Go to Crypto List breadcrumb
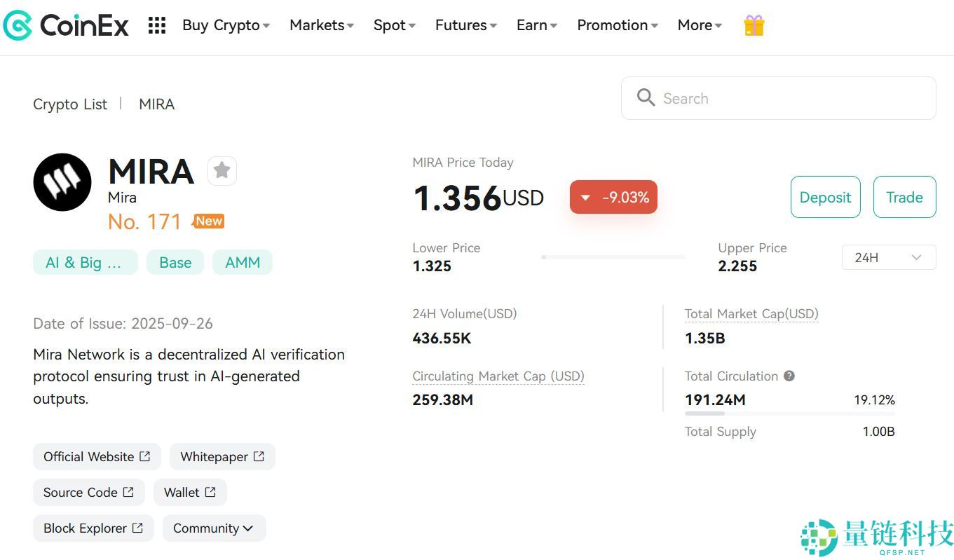This screenshot has width=954, height=560. coord(70,104)
